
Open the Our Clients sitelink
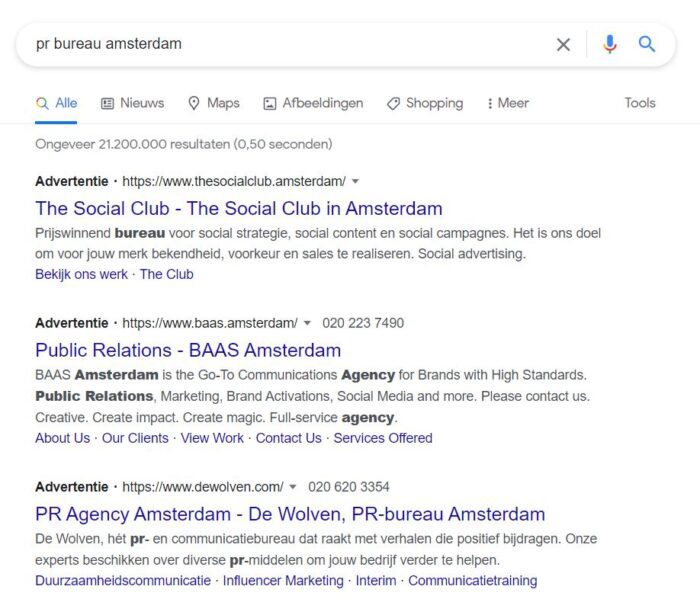[135, 438]
